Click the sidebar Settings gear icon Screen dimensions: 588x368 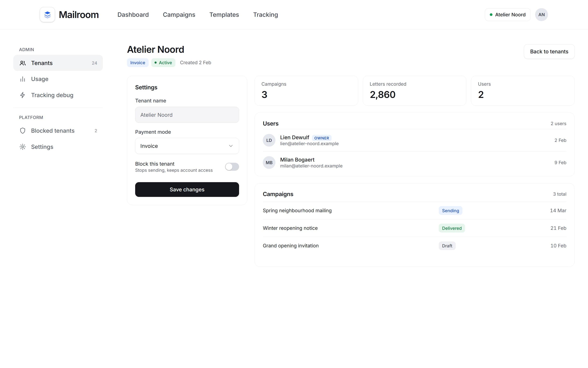(23, 147)
